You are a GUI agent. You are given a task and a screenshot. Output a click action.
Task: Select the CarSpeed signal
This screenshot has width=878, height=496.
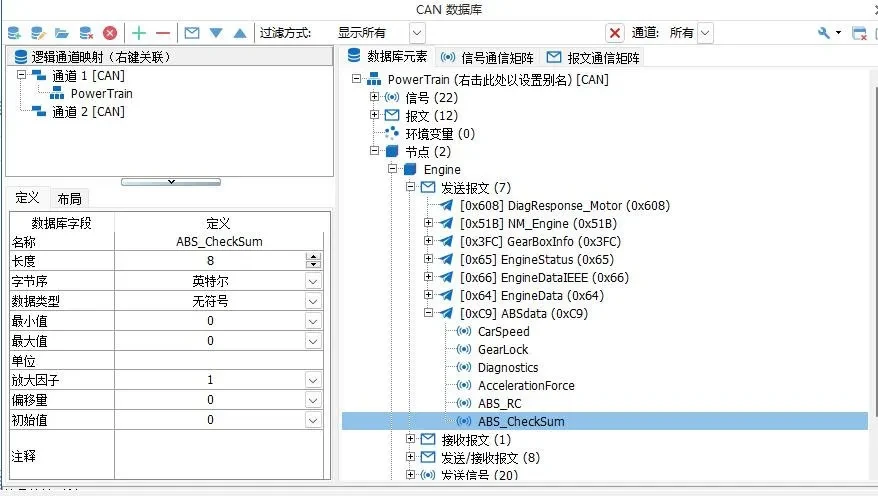coord(503,331)
